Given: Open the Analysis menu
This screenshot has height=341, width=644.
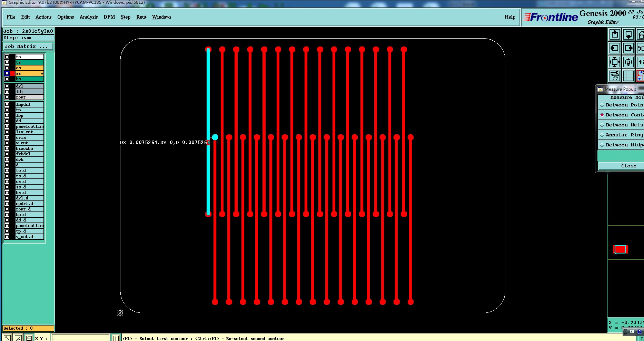Looking at the screenshot, I should [x=89, y=17].
